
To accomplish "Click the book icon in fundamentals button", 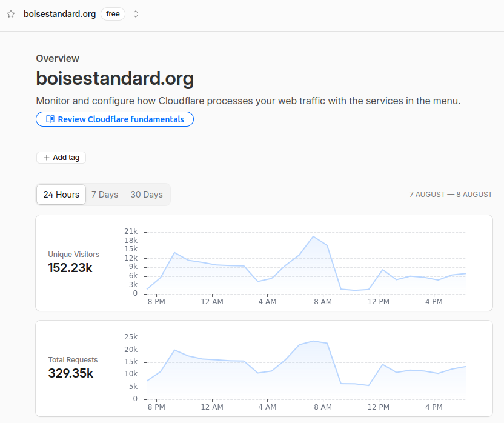I will (50, 119).
